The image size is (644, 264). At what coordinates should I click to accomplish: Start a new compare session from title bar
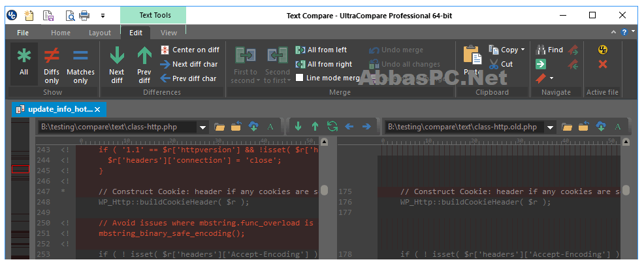coord(29,16)
